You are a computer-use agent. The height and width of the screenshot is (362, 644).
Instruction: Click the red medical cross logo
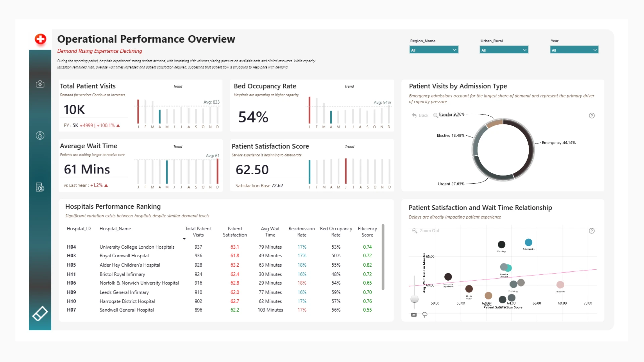point(40,39)
